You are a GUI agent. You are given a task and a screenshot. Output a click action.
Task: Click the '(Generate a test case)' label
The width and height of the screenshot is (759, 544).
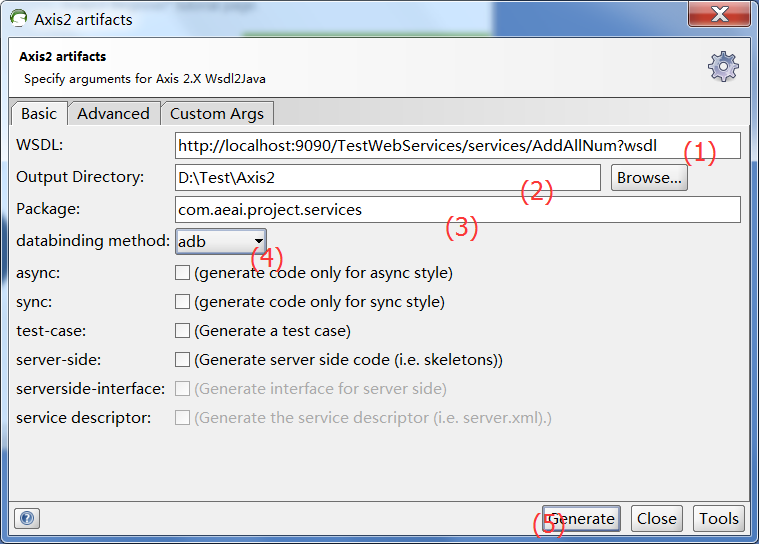(273, 331)
